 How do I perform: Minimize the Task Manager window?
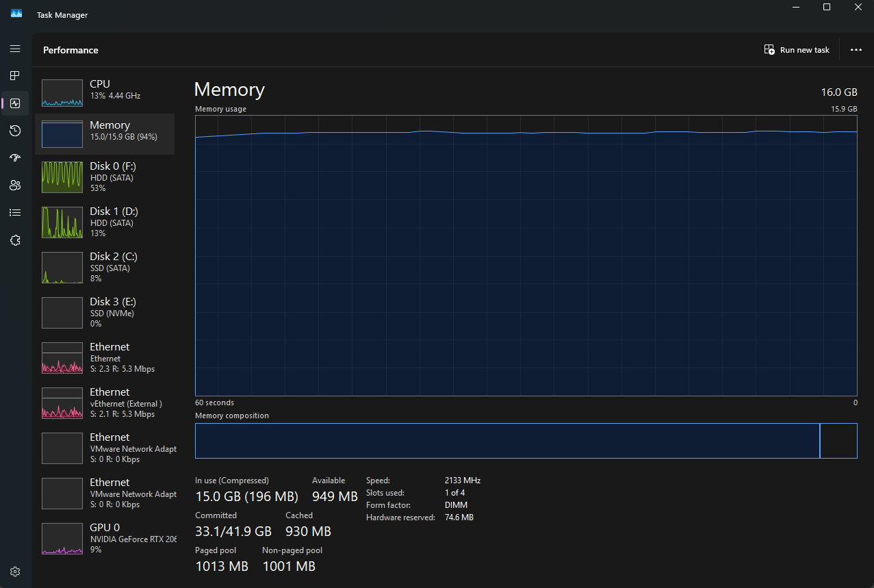click(x=795, y=7)
